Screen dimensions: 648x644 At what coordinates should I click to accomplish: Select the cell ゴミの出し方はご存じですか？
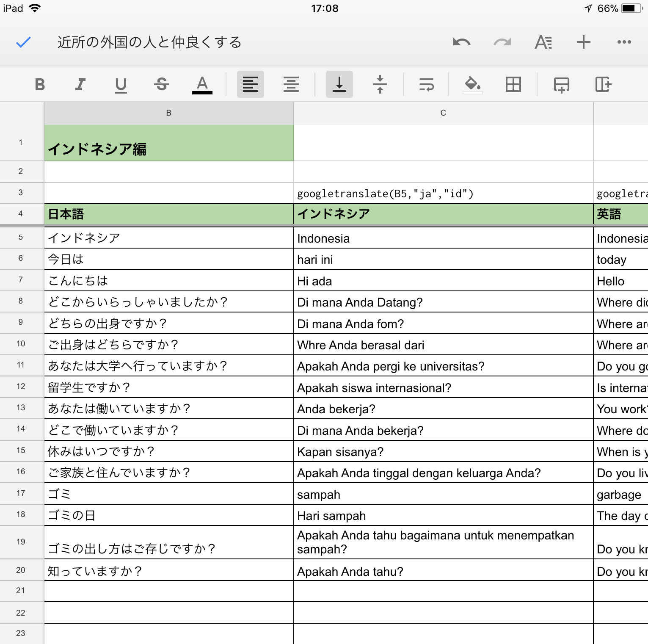tap(169, 542)
